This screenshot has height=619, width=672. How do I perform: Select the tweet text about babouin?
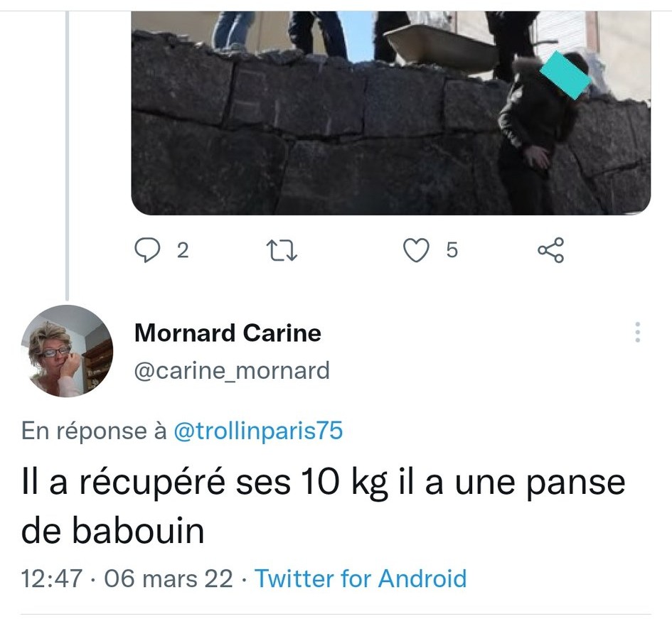click(x=323, y=507)
